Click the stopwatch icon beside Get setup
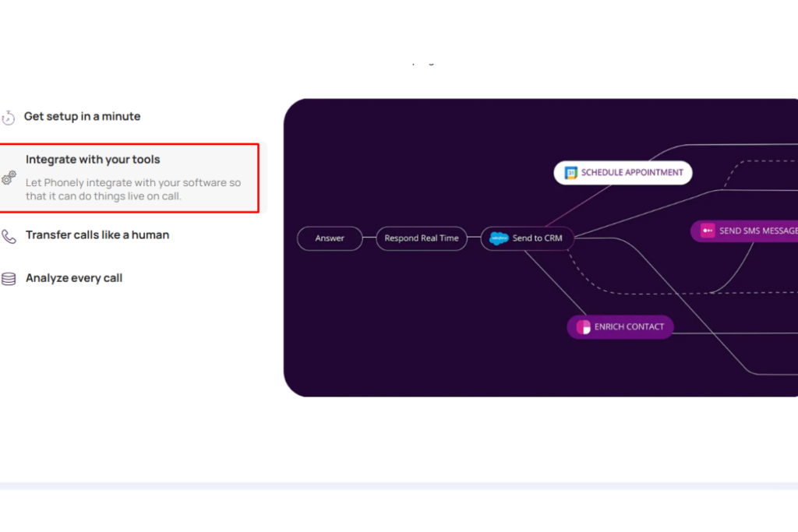The height and width of the screenshot is (532, 798). pos(8,118)
